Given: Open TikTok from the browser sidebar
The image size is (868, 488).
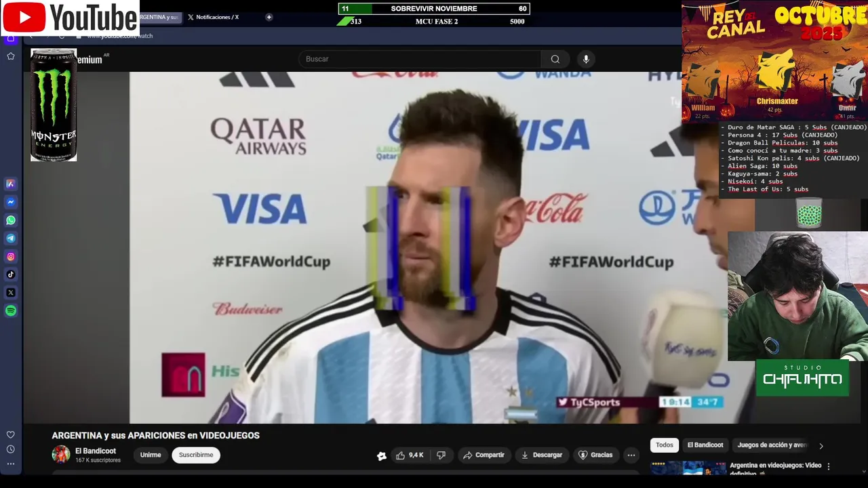Looking at the screenshot, I should point(11,274).
